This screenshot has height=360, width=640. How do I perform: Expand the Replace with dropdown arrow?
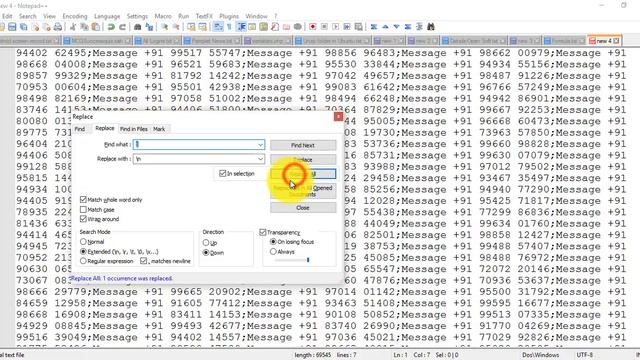[x=260, y=159]
